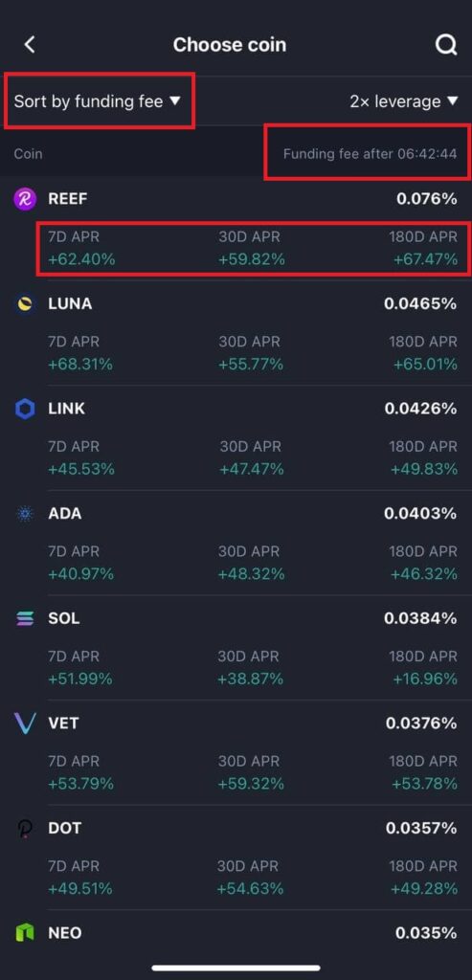The height and width of the screenshot is (980, 472).
Task: Tap the Funding fee countdown header
Action: 370,154
